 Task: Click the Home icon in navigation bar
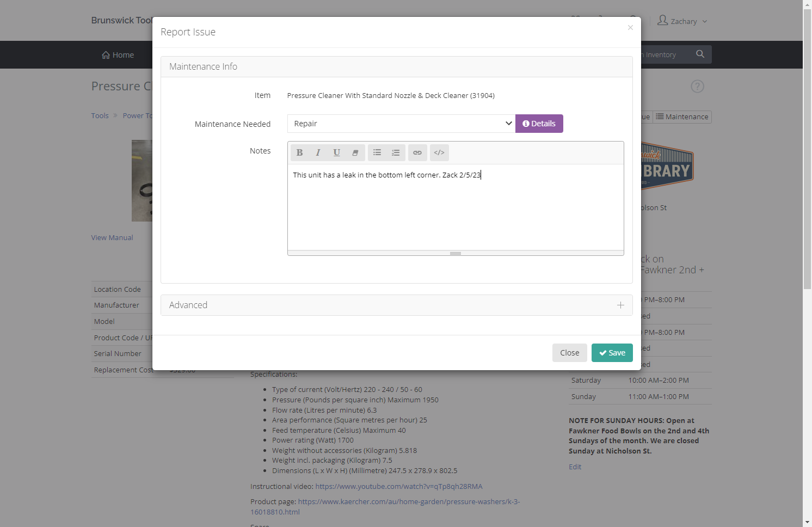pyautogui.click(x=106, y=55)
